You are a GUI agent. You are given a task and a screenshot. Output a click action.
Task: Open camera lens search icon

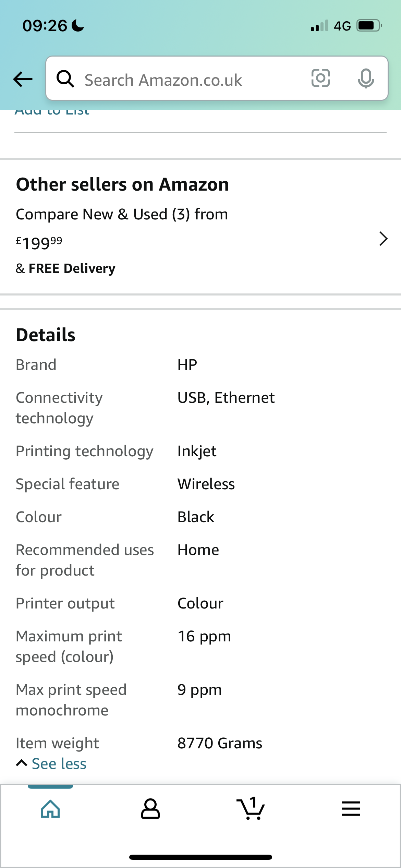(320, 78)
